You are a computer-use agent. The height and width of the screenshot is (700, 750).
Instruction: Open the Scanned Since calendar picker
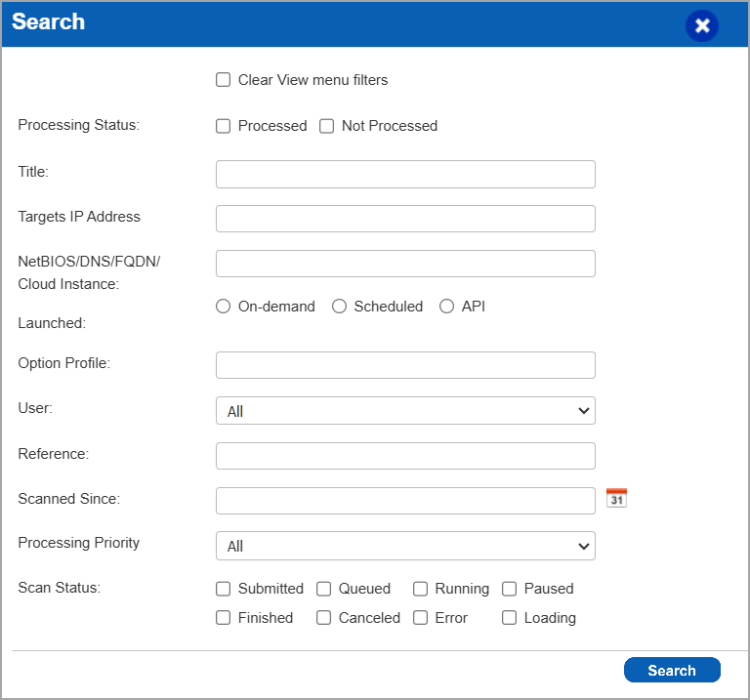point(616,499)
